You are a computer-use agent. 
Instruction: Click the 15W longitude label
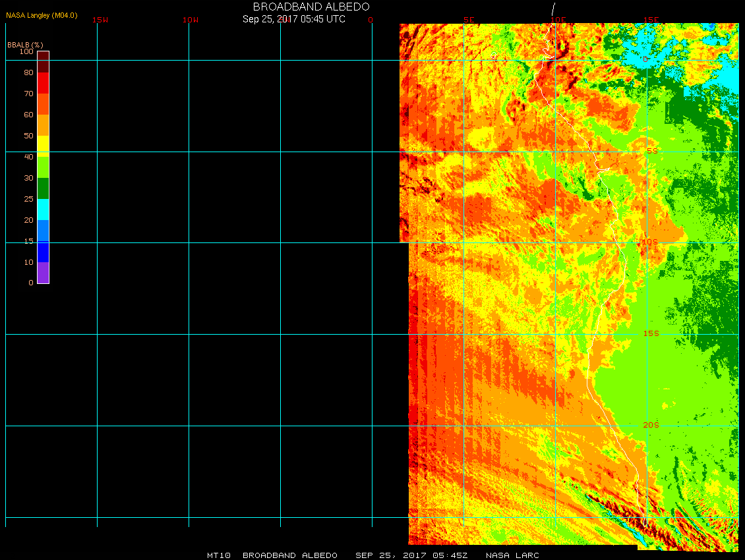coord(100,20)
